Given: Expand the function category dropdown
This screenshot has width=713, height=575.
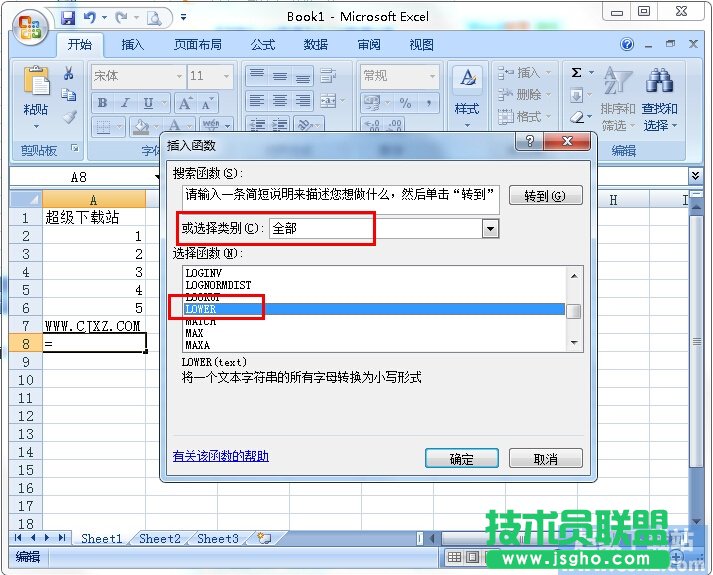Looking at the screenshot, I should pos(490,229).
